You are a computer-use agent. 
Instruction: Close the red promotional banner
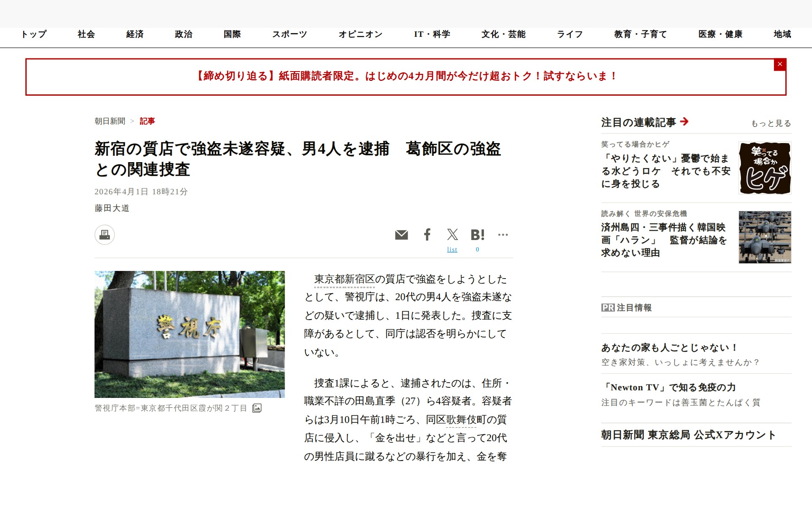(780, 64)
